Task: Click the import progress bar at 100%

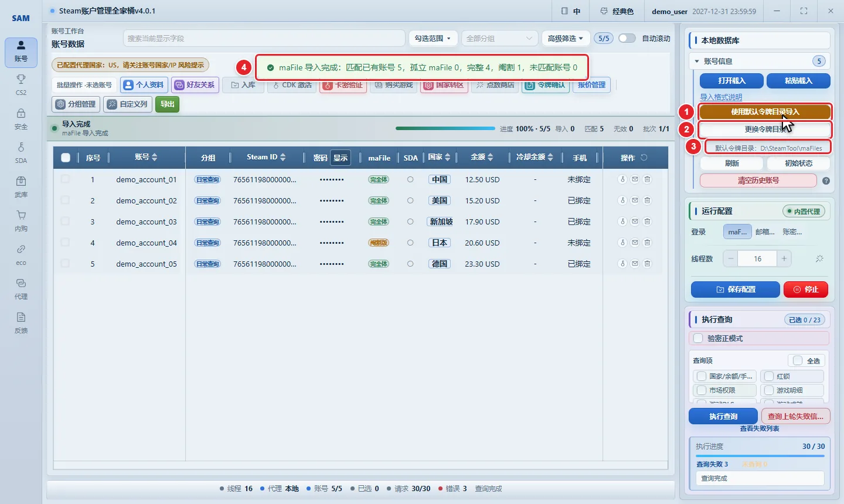Action: click(x=445, y=128)
